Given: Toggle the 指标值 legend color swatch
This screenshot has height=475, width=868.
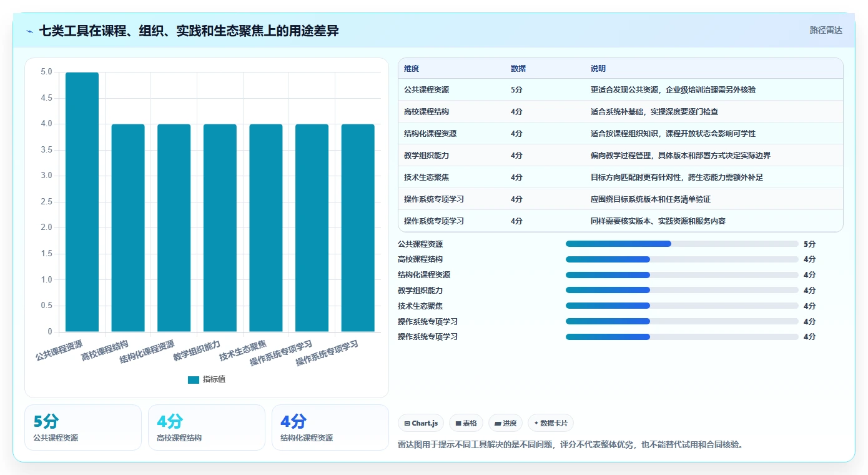Looking at the screenshot, I should pos(194,380).
